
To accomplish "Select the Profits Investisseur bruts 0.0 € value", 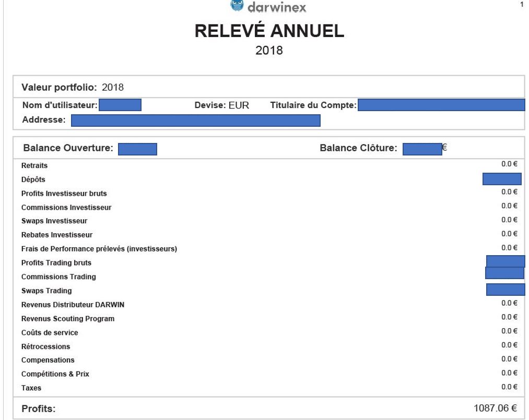I will (x=509, y=192).
